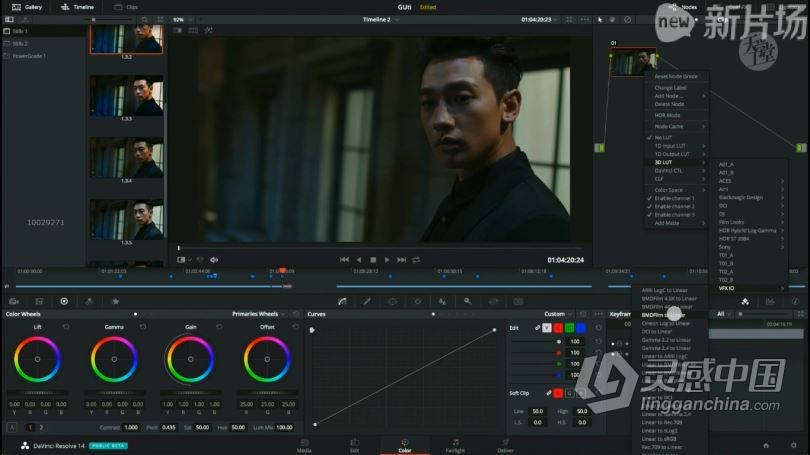
Task: Open the Sizing palette icon
Action: (493, 302)
